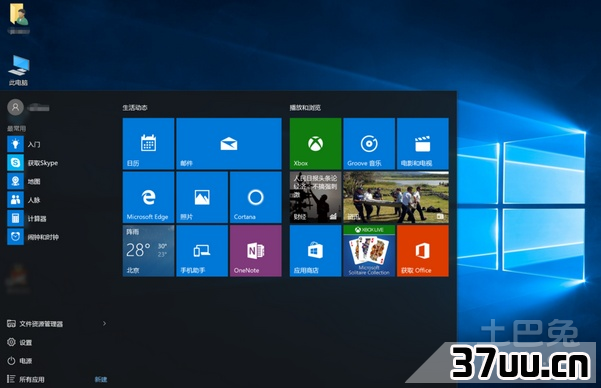This screenshot has height=388, width=601.
Task: Launch Microsoft Solitaire Collection tile
Action: 369,251
